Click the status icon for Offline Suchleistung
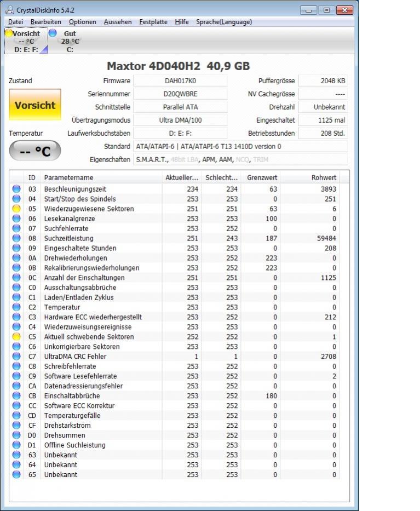Viewport: 420px width, 511px height. 16,445
